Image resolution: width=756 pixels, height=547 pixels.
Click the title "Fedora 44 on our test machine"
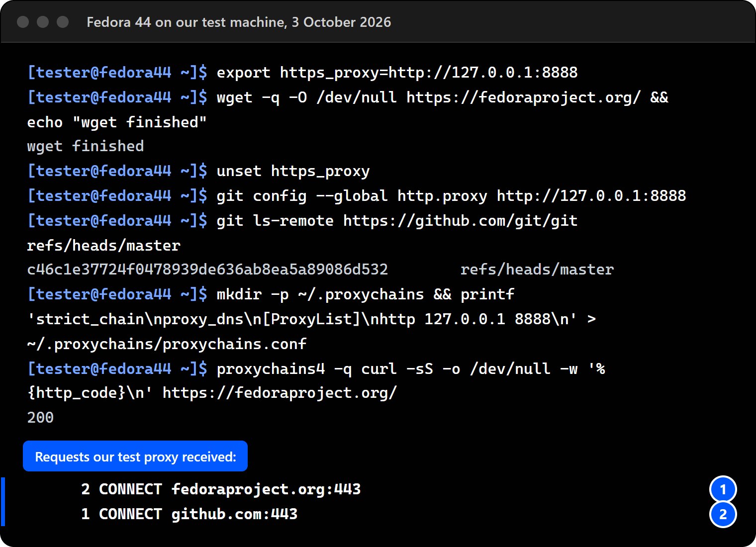tap(187, 22)
